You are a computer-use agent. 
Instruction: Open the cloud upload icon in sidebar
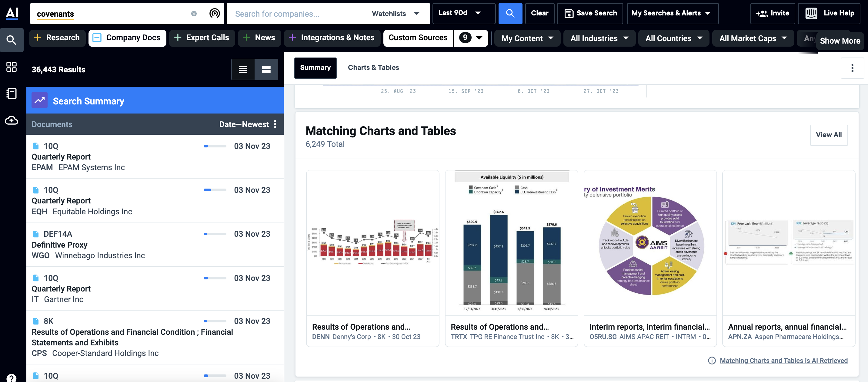pyautogui.click(x=12, y=120)
